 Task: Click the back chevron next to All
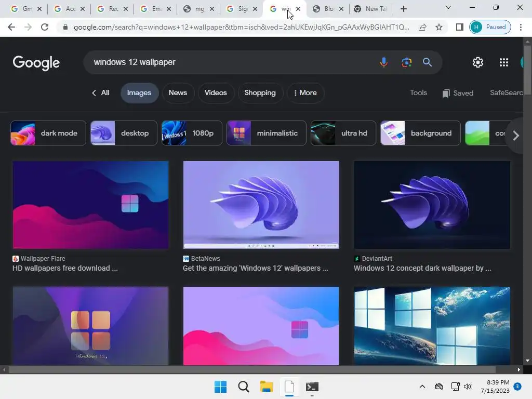click(94, 93)
